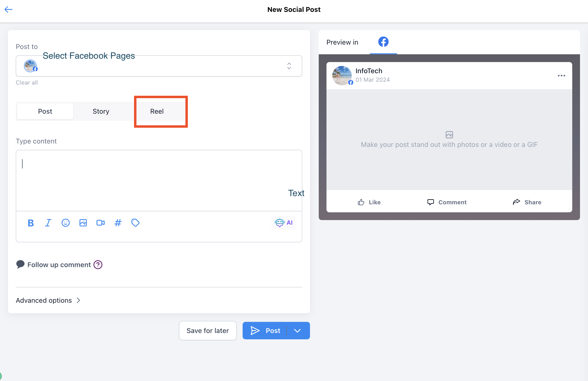Open the emoji picker

click(x=65, y=223)
